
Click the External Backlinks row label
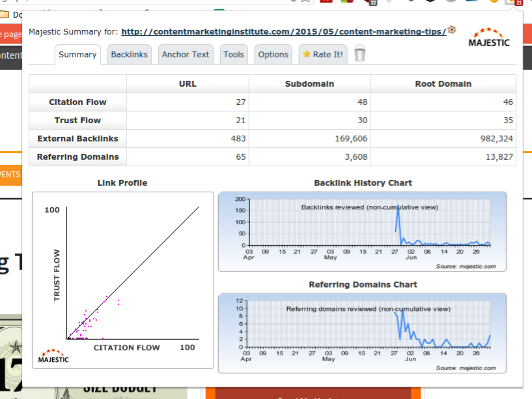77,139
